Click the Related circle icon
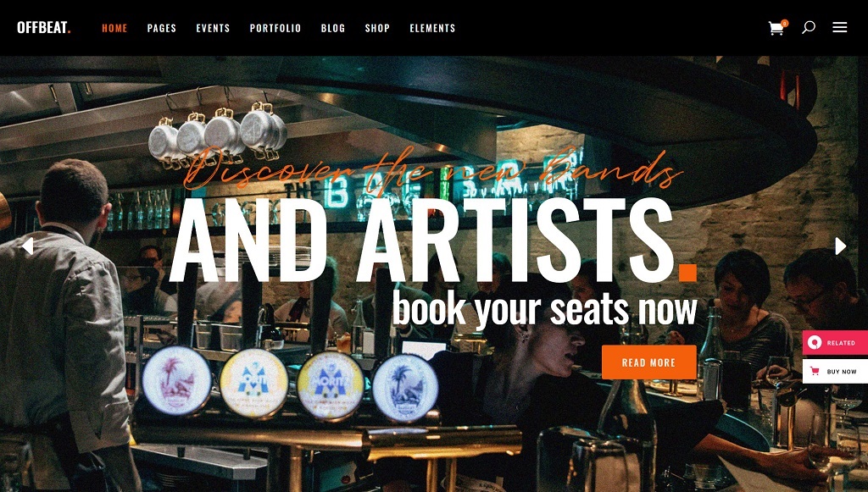This screenshot has width=868, height=492. coord(815,343)
